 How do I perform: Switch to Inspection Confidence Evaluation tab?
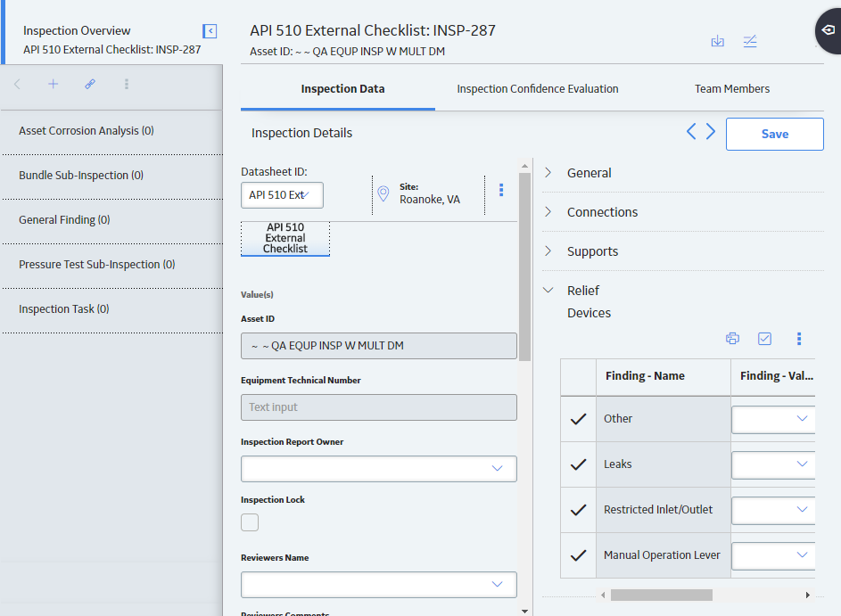(x=538, y=89)
